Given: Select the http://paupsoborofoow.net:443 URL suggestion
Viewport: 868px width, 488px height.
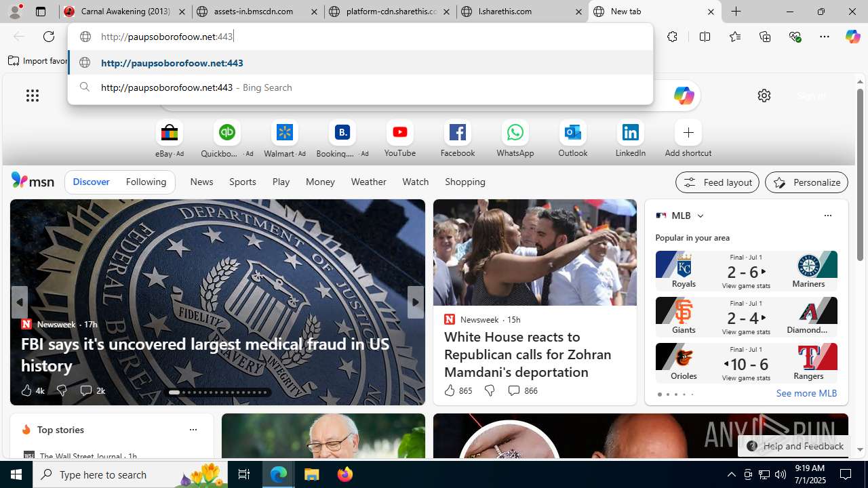Looking at the screenshot, I should coord(360,63).
